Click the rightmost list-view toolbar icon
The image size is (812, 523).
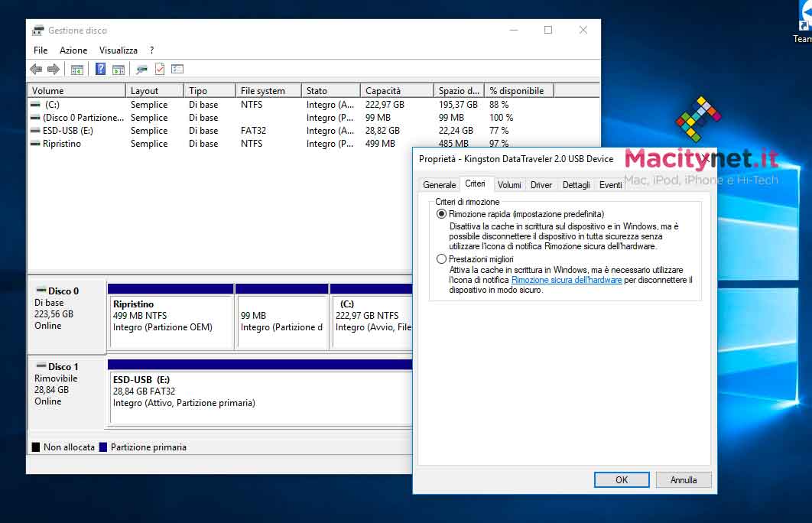click(177, 70)
